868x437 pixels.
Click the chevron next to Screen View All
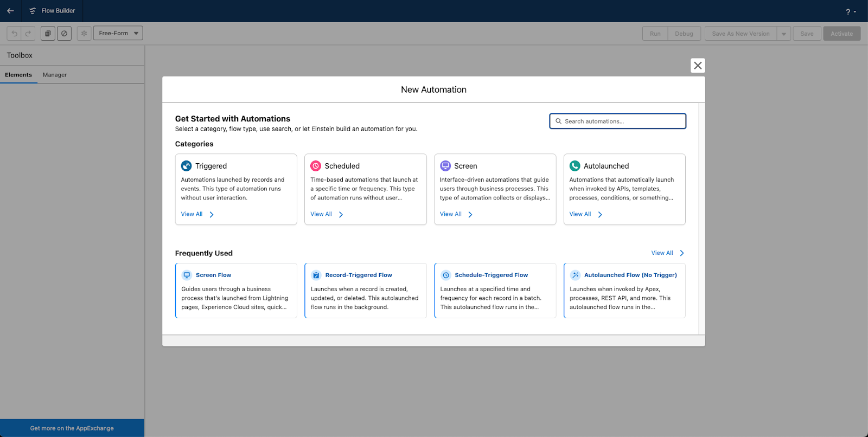point(470,215)
